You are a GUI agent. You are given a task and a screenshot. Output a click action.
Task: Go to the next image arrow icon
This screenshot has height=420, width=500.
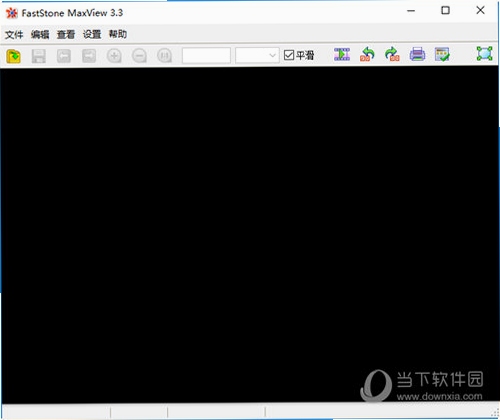click(89, 56)
